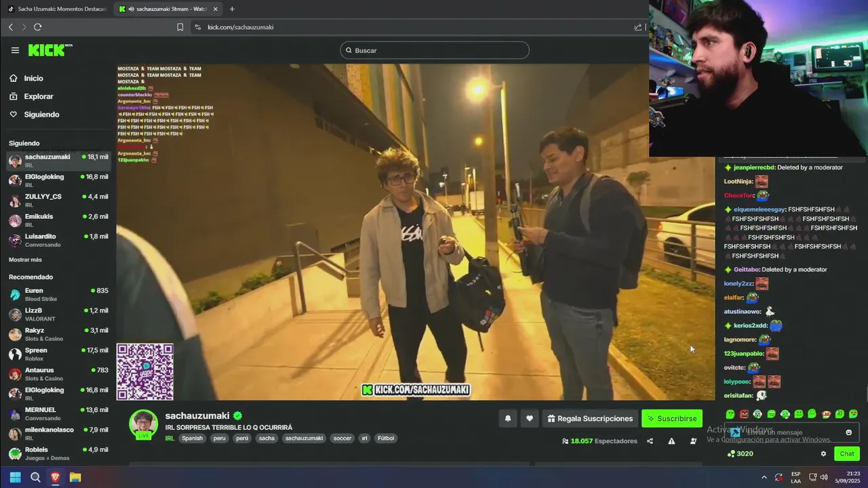Click the Windows Start button
Screen dimensions: 868x488
(15, 477)
